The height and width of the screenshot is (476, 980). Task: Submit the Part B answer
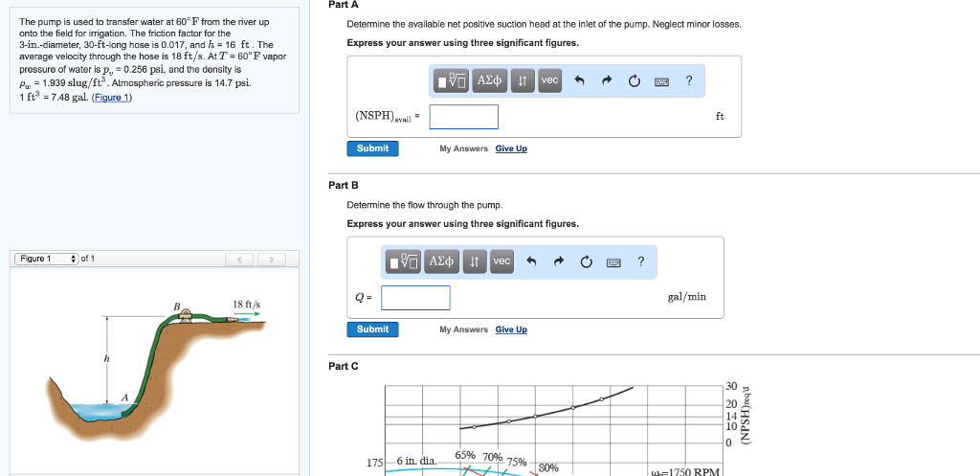coord(372,329)
